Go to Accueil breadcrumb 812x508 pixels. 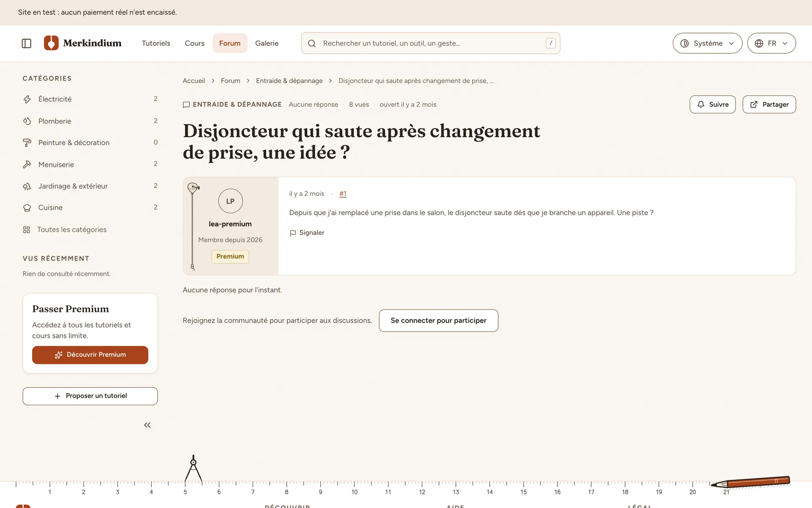point(194,81)
